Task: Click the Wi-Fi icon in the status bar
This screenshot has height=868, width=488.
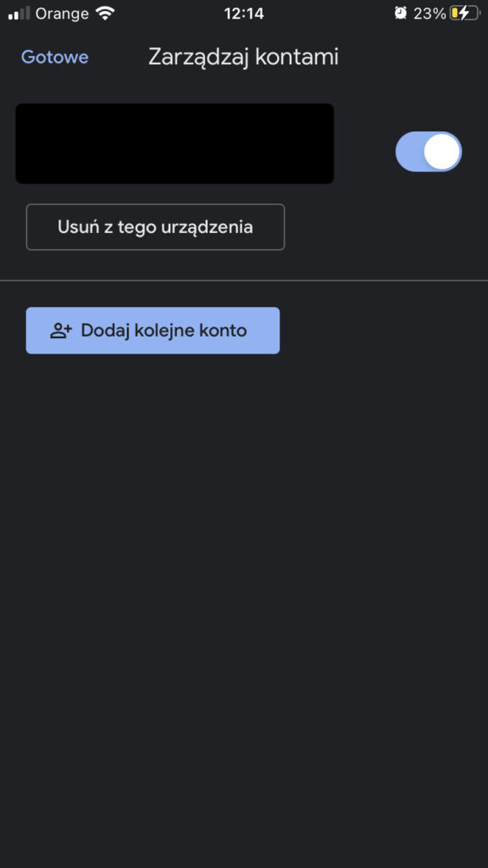Action: (103, 13)
